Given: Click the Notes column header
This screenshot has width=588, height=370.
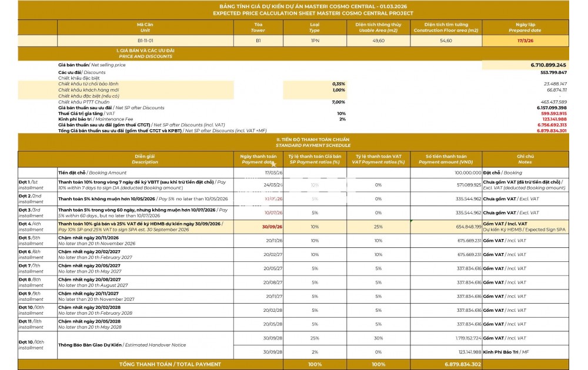Looking at the screenshot, I should tap(525, 159).
